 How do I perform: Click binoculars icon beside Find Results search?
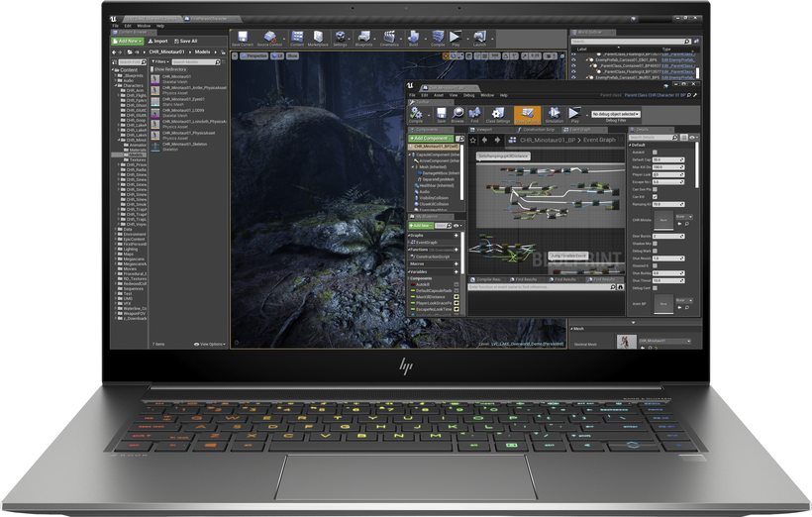point(621,287)
